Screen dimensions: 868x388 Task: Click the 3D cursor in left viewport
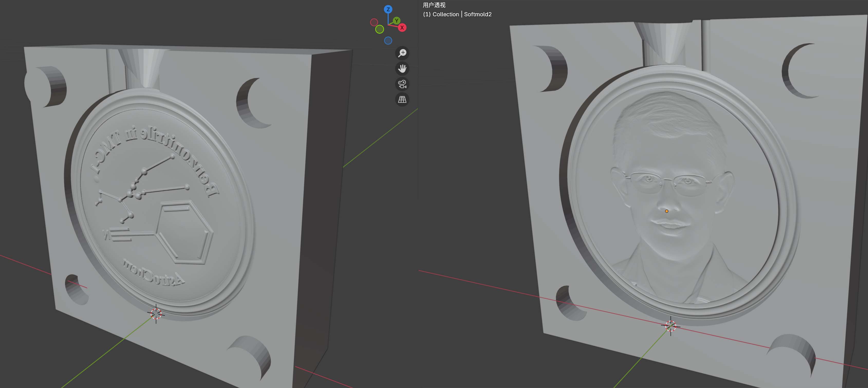pyautogui.click(x=156, y=313)
